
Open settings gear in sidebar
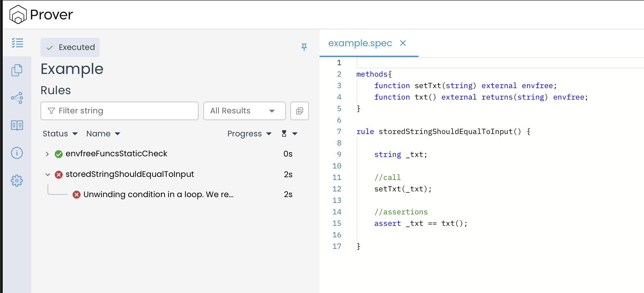(17, 181)
